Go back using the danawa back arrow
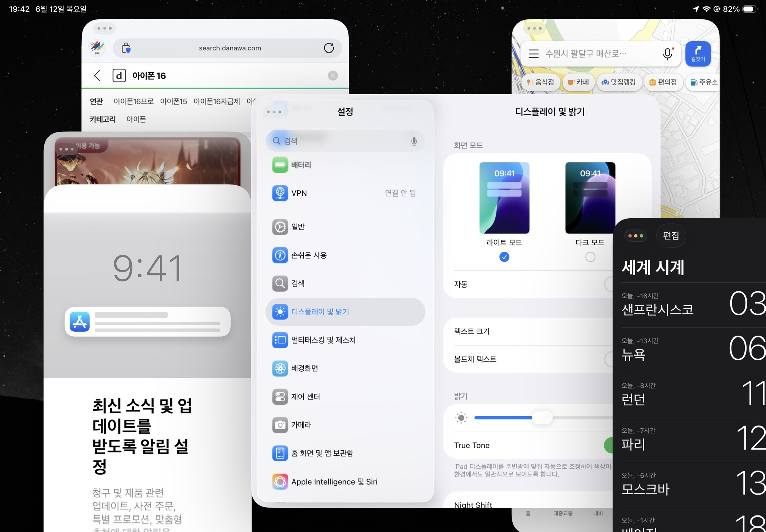Viewport: 766px width, 532px height. pyautogui.click(x=97, y=76)
